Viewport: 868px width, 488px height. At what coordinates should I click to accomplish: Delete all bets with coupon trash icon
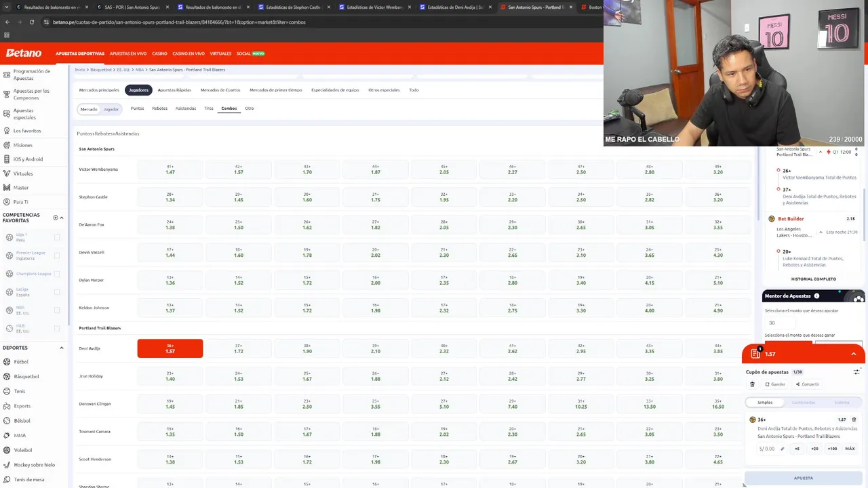[752, 384]
